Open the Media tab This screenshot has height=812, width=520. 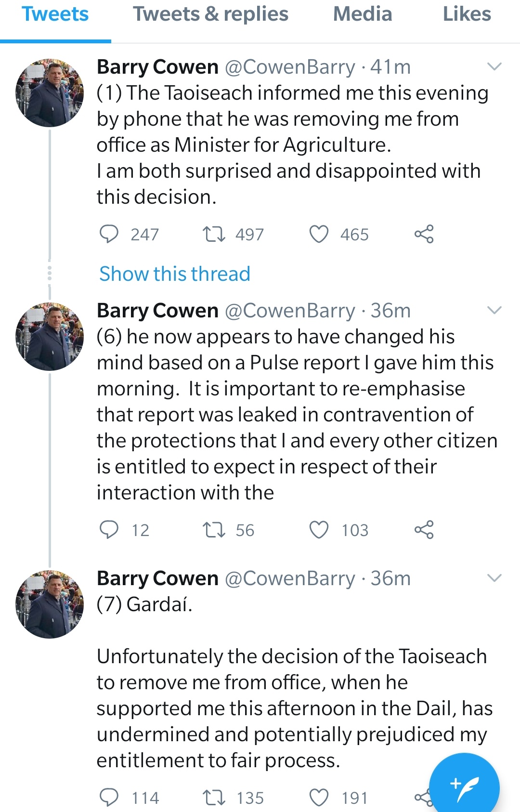[363, 14]
